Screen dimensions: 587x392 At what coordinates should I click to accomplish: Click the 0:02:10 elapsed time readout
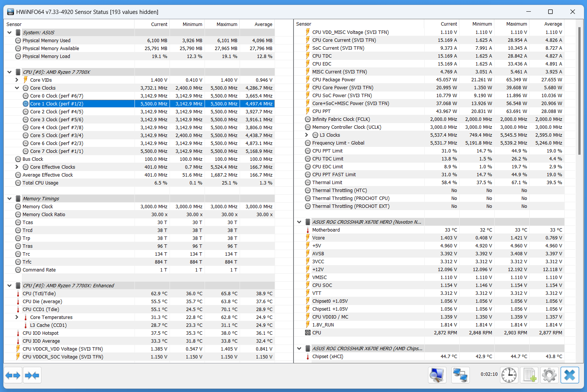click(489, 374)
